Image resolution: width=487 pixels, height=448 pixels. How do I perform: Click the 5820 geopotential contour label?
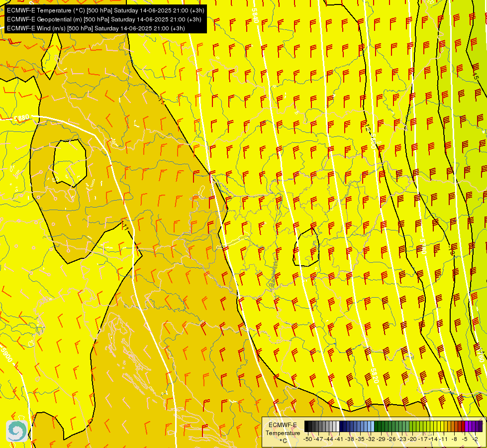375,375
